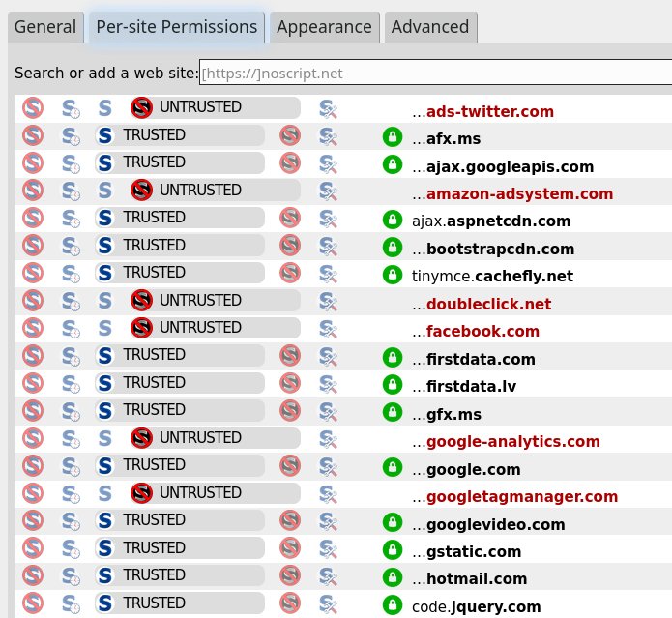The width and height of the screenshot is (672, 618).
Task: Set ads-twitter.com to Default preset
Action: [x=33, y=107]
